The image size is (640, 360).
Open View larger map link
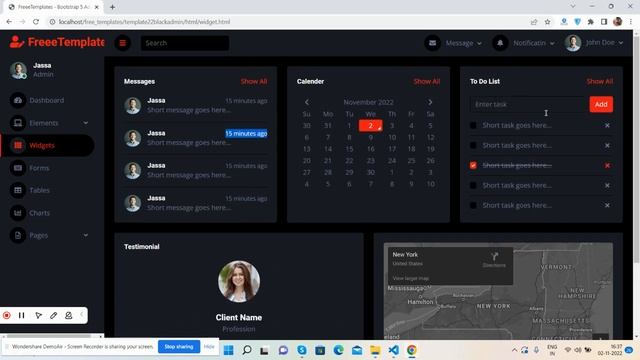coord(410,278)
